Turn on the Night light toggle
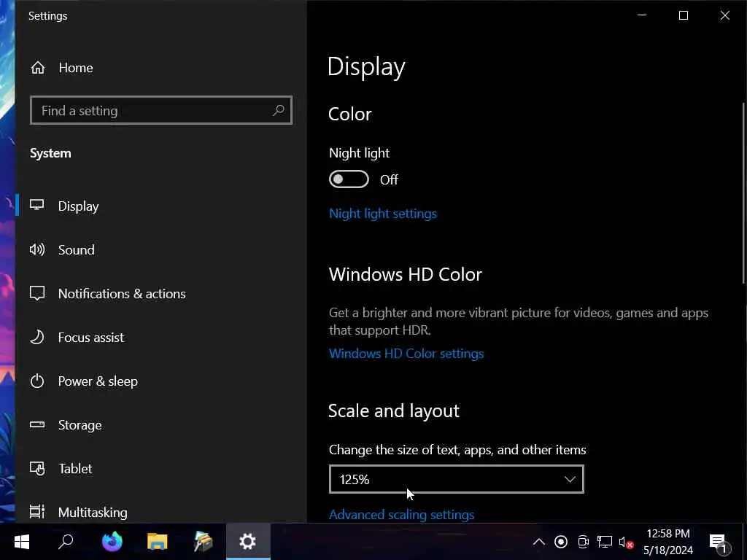 coord(349,179)
